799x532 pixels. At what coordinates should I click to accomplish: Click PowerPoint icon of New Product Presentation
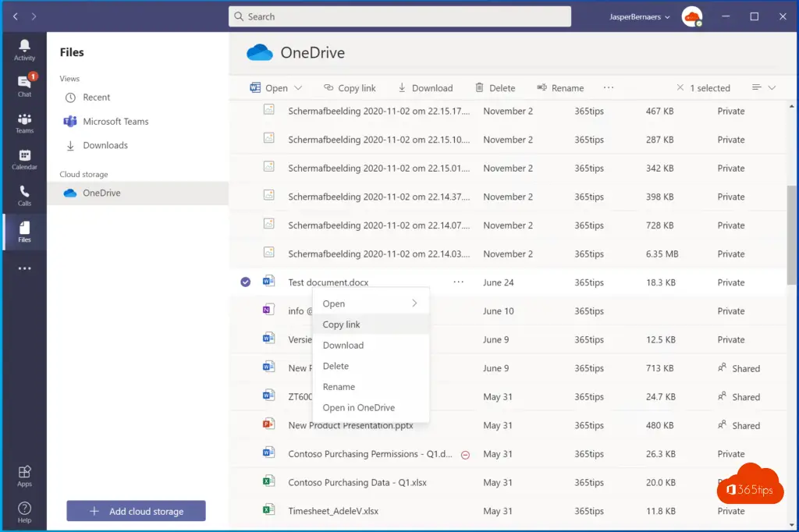[268, 424]
